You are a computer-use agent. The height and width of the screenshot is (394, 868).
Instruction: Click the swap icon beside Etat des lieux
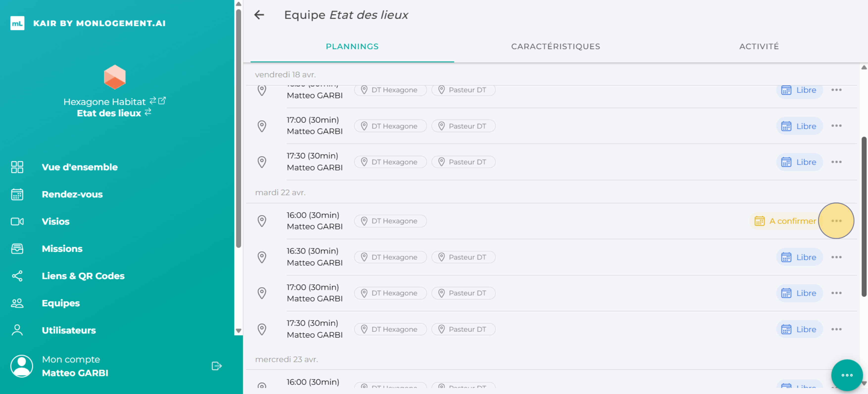click(148, 112)
